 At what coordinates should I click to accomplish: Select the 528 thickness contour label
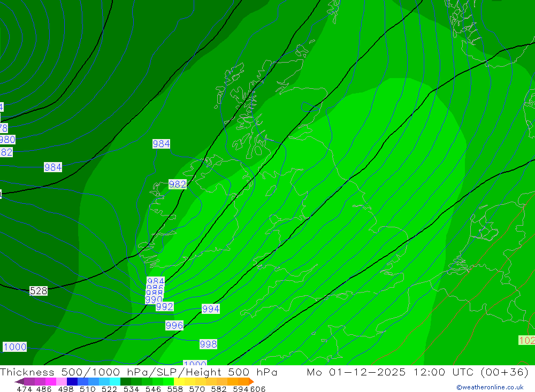pyautogui.click(x=38, y=291)
